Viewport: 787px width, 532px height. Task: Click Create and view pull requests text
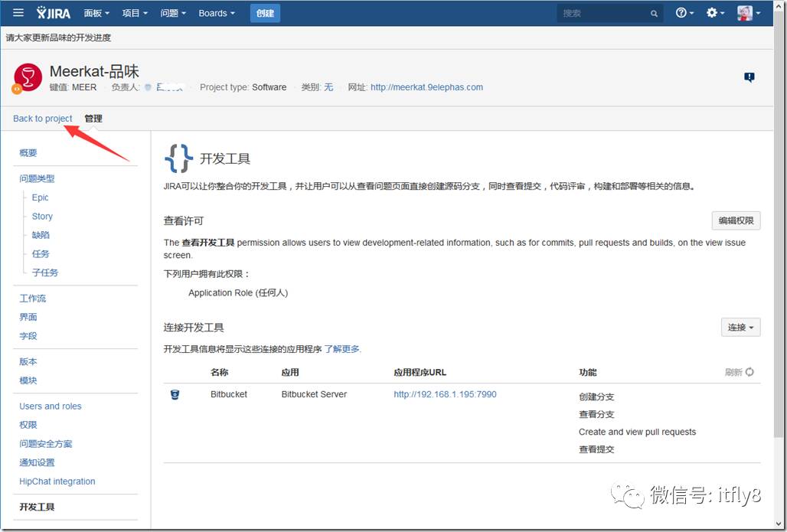click(638, 432)
